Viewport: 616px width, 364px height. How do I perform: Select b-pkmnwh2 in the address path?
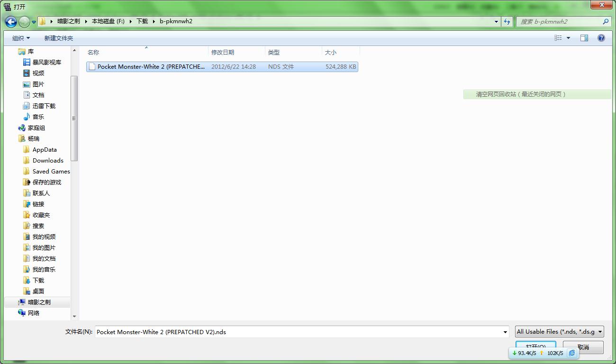(x=176, y=21)
